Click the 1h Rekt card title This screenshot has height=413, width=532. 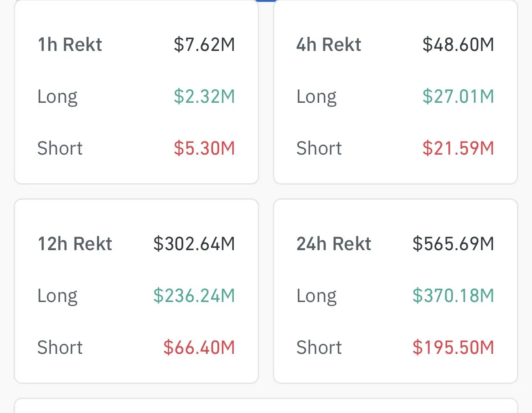(70, 45)
